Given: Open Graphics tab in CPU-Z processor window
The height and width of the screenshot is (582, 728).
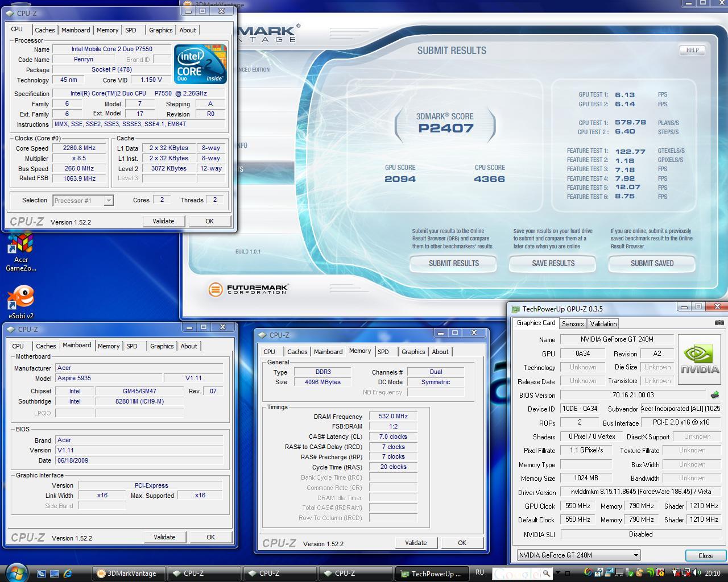Looking at the screenshot, I should (160, 30).
